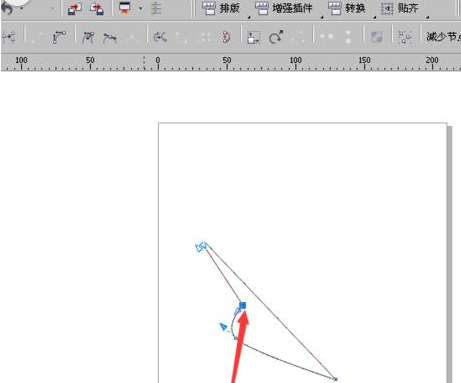Image resolution: width=461 pixels, height=383 pixels.
Task: Select the top-left start node of the shape
Action: click(x=205, y=246)
